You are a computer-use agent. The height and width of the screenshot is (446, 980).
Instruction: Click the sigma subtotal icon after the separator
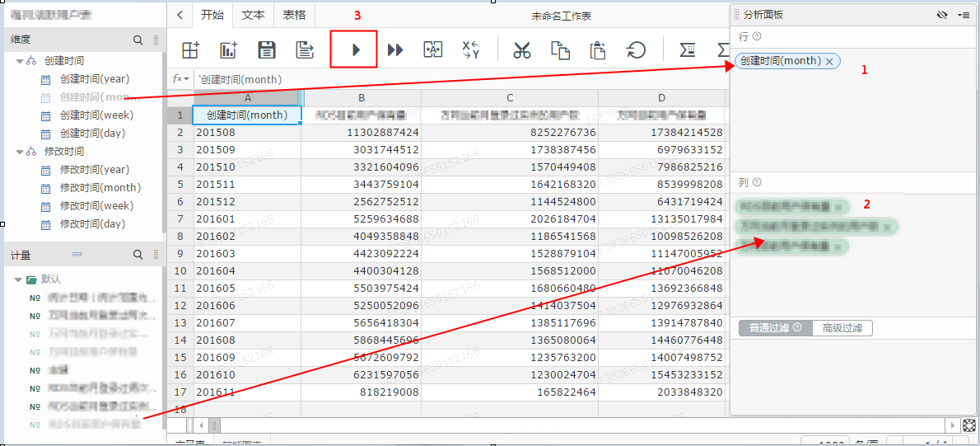(688, 50)
